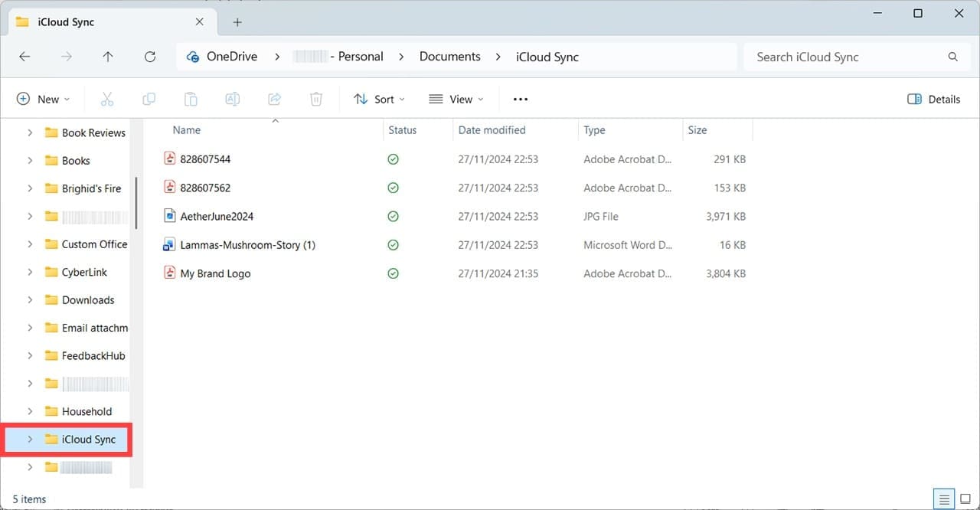
Task: Click the Cut scissors icon
Action: coord(106,99)
